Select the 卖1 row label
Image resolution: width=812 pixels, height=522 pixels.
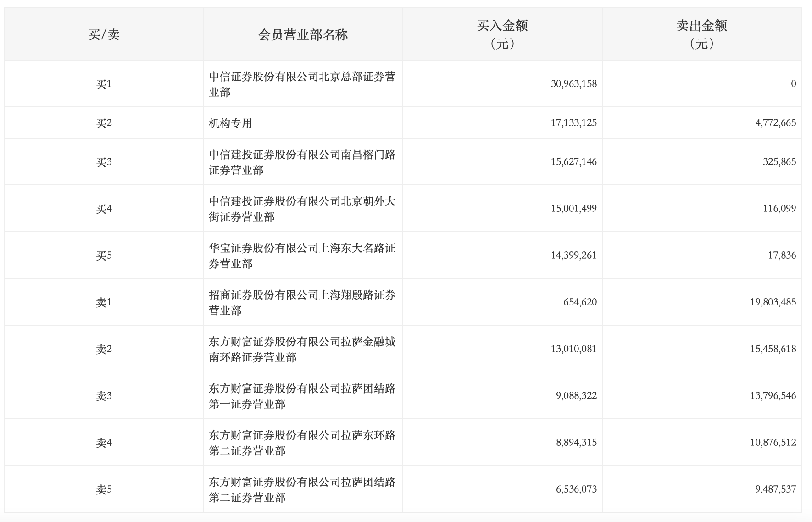(x=104, y=302)
